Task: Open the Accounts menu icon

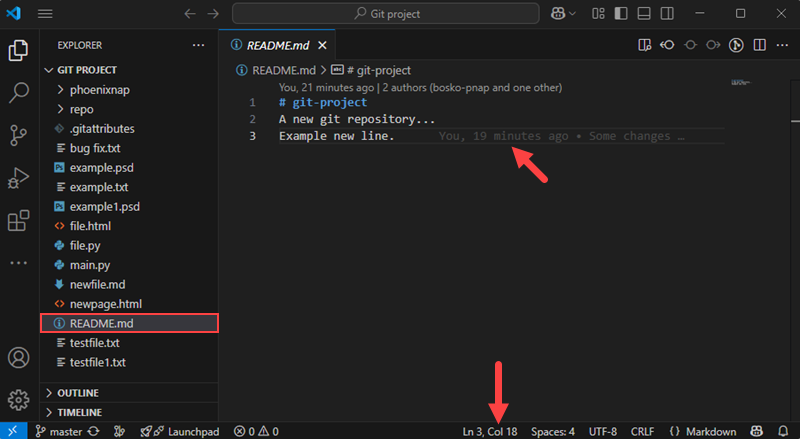Action: click(18, 358)
